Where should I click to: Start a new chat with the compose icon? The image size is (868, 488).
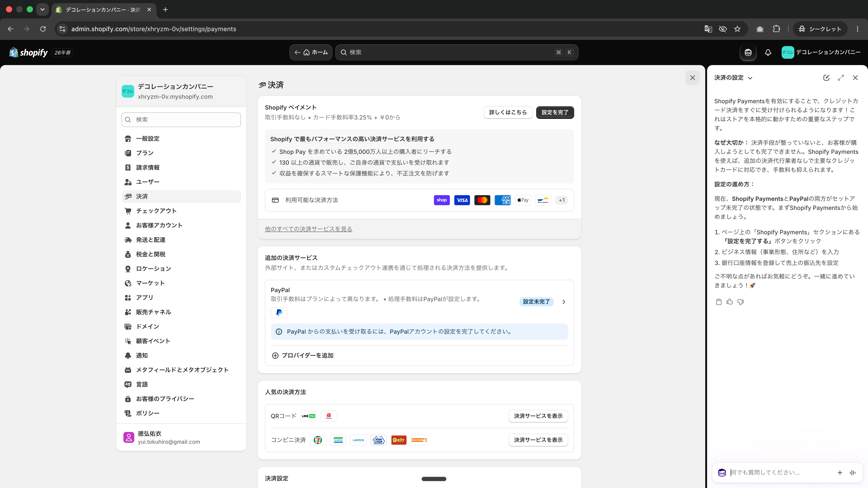[x=826, y=78]
